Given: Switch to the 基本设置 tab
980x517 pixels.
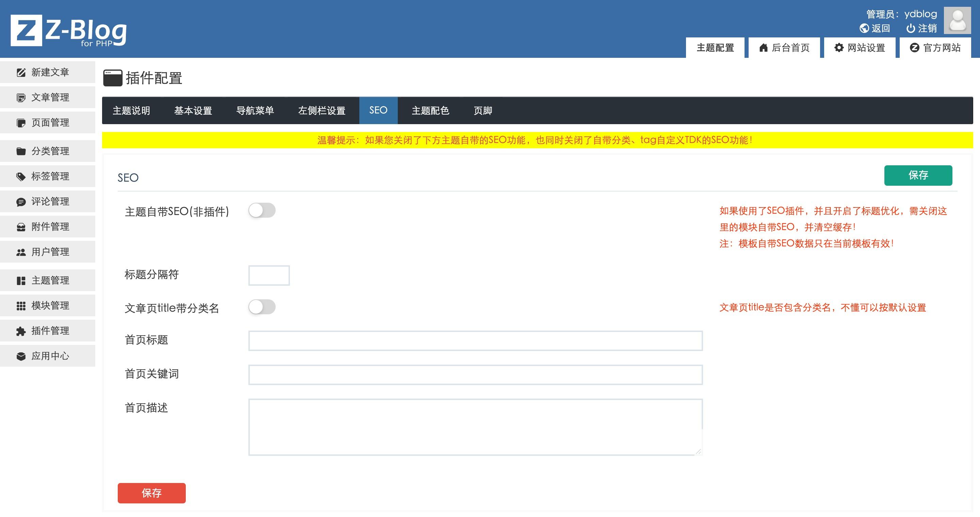Looking at the screenshot, I should [193, 111].
